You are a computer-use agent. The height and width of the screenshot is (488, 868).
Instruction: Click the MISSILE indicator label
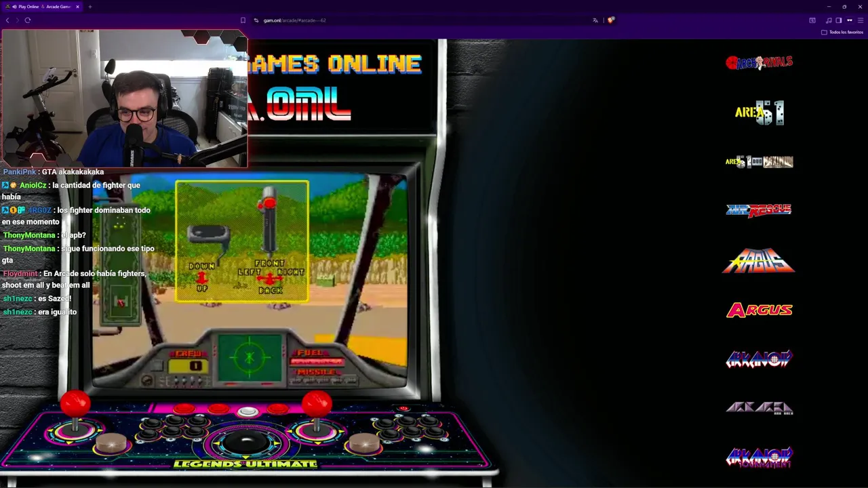coord(315,372)
